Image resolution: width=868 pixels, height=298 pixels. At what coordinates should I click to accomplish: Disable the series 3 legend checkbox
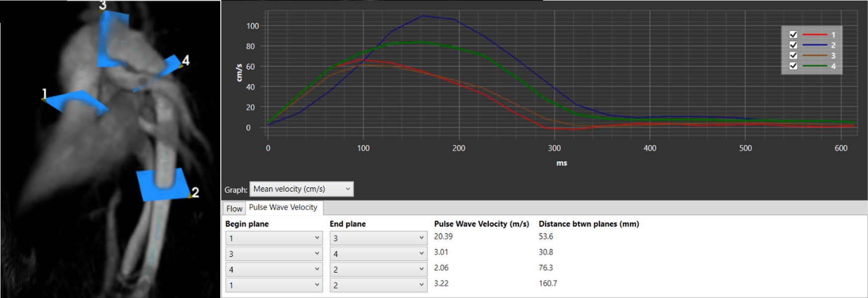[x=793, y=56]
